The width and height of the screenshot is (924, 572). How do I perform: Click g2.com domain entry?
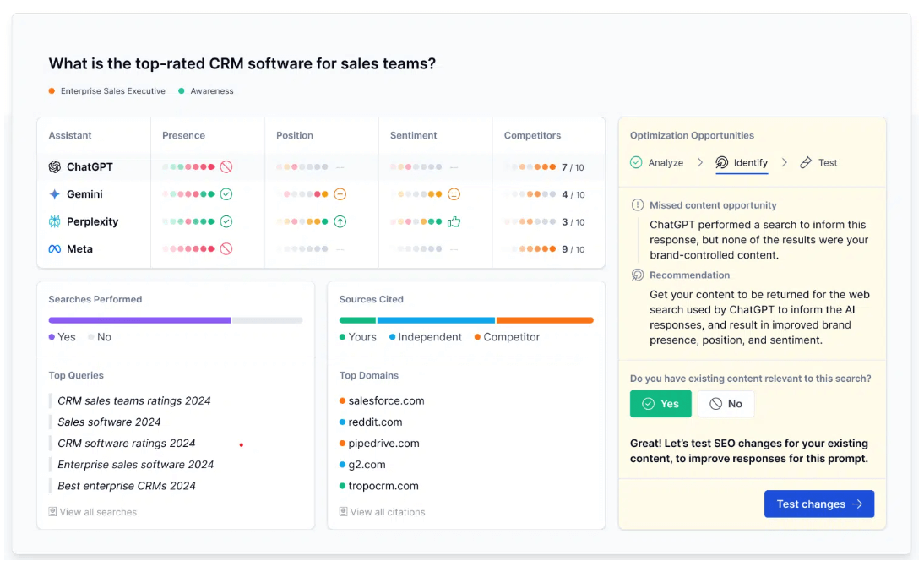(x=362, y=465)
